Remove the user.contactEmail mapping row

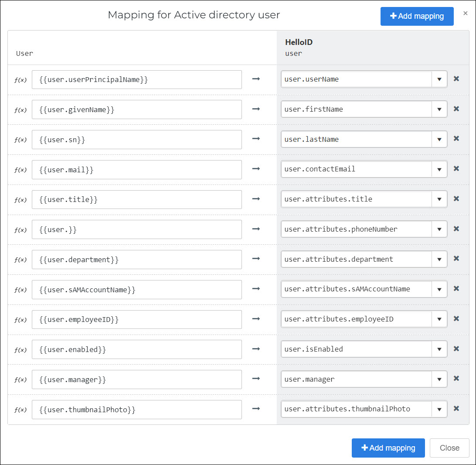click(x=456, y=168)
